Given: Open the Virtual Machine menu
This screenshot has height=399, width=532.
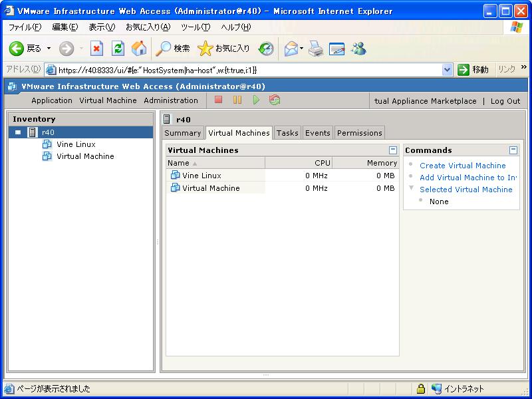Looking at the screenshot, I should coord(108,100).
